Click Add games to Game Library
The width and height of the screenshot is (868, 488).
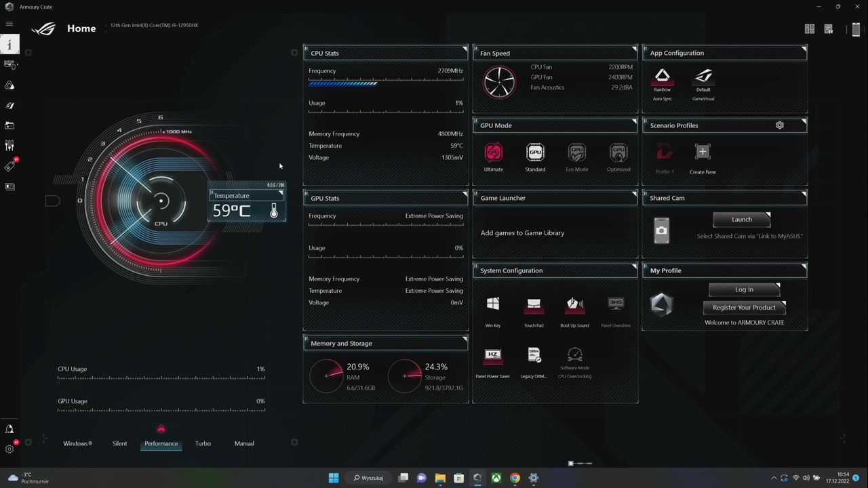coord(522,232)
